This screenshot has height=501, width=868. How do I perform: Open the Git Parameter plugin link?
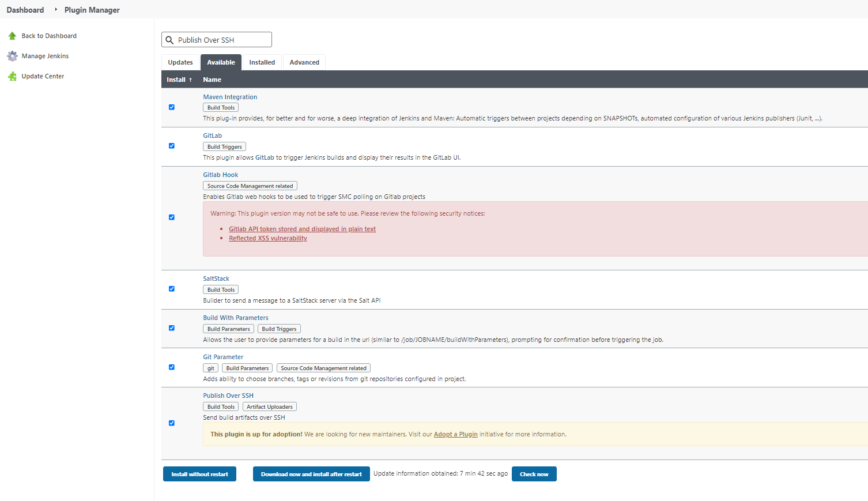(x=223, y=357)
